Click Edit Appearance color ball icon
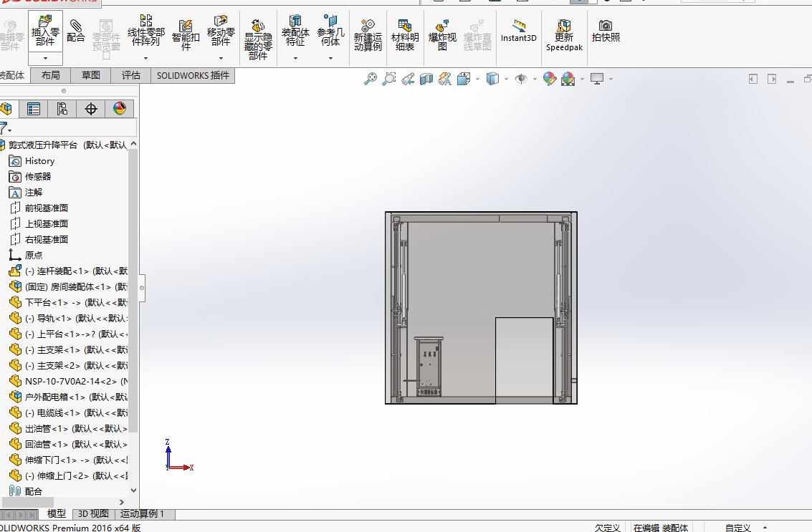 (x=550, y=79)
